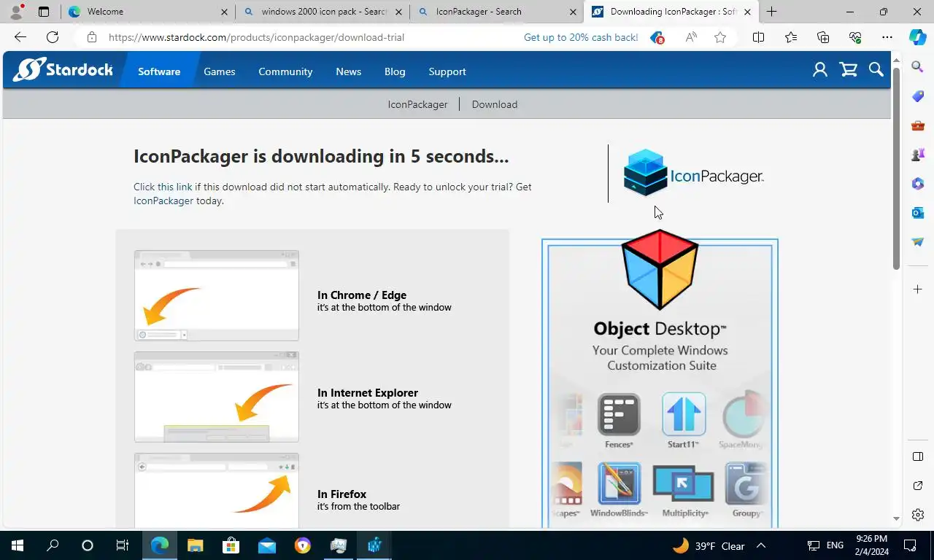The height and width of the screenshot is (560, 934).
Task: Open Browser essentials icon
Action: (x=855, y=37)
